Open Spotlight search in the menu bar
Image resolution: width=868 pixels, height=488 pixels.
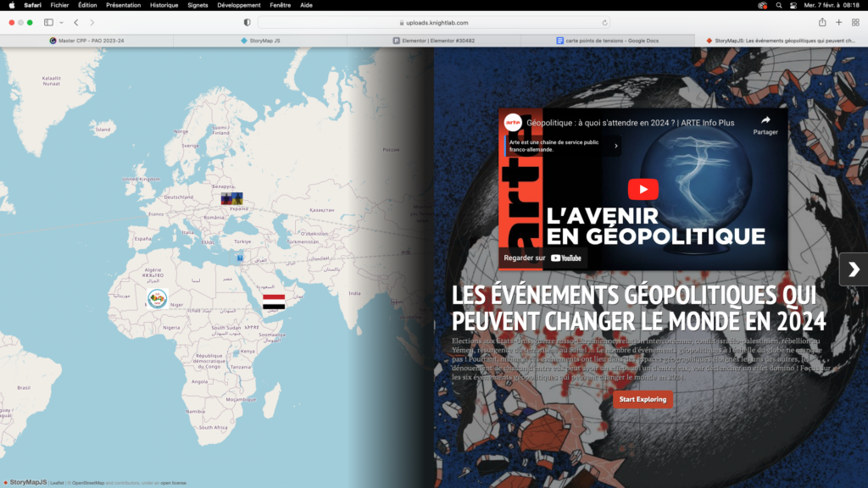pos(779,5)
